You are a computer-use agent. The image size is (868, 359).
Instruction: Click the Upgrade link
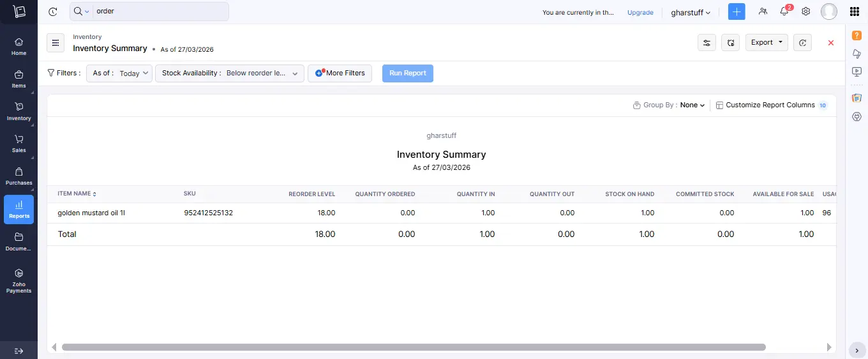[x=640, y=12]
